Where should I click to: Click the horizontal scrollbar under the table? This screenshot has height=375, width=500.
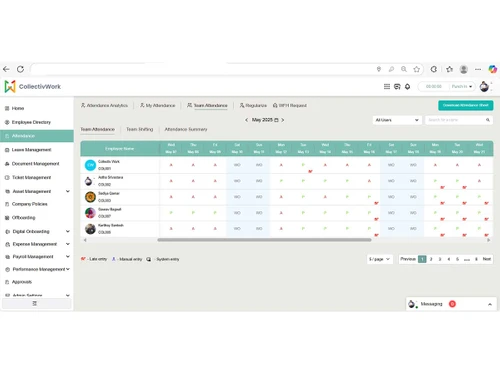pos(264,240)
